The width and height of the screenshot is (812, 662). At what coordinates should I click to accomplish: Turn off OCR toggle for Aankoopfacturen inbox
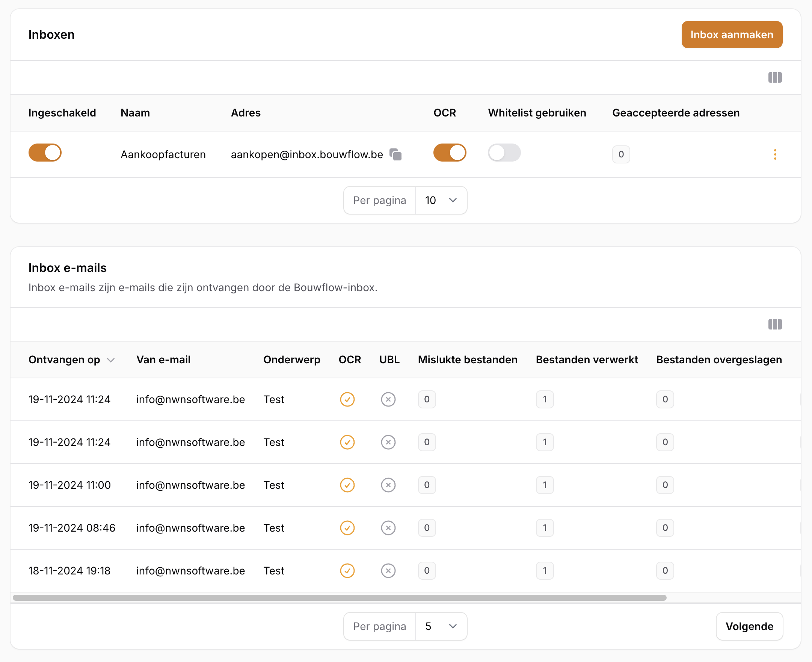click(450, 153)
